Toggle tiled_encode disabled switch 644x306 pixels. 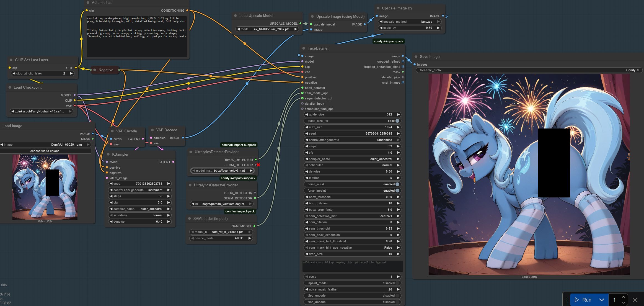(x=397, y=296)
